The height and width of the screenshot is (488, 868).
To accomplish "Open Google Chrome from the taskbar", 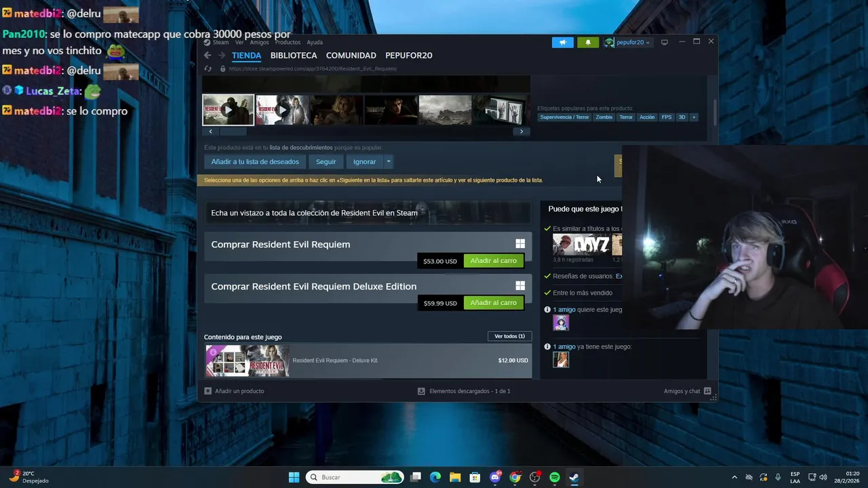I will pyautogui.click(x=515, y=477).
